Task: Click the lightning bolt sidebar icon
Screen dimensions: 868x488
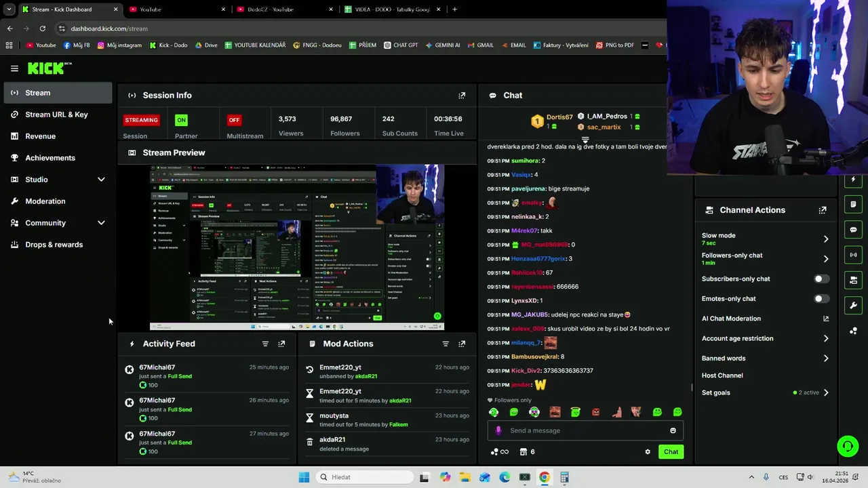Action: click(853, 180)
